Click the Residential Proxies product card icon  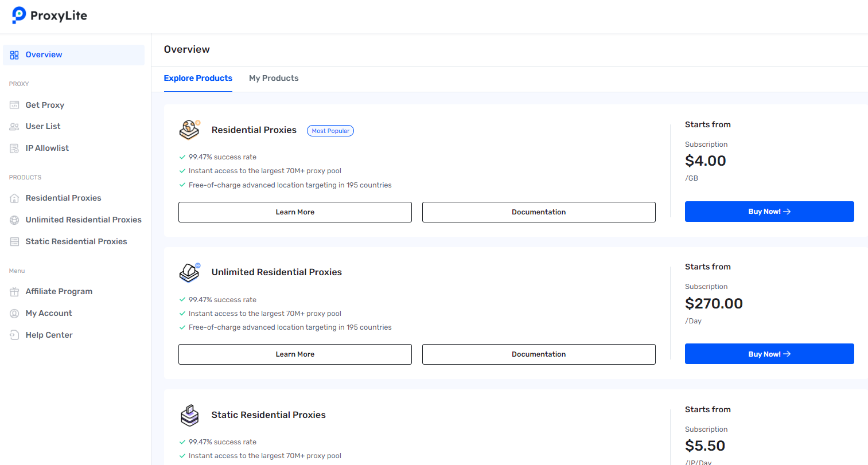coord(190,130)
